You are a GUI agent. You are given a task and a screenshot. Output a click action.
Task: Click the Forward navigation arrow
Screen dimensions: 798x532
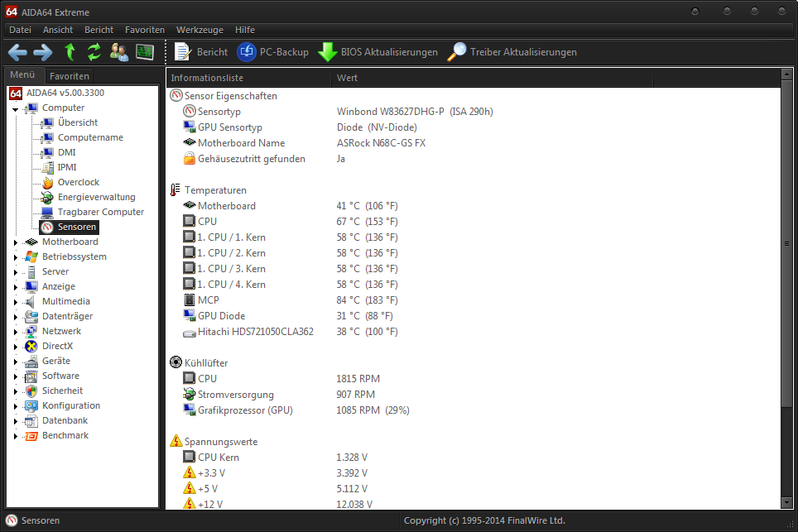pos(43,52)
